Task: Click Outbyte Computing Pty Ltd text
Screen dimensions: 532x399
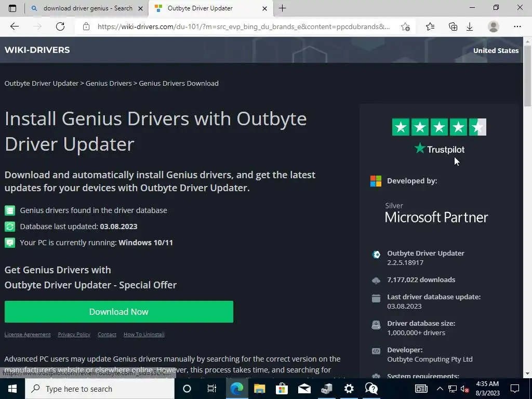Action: pos(430,360)
